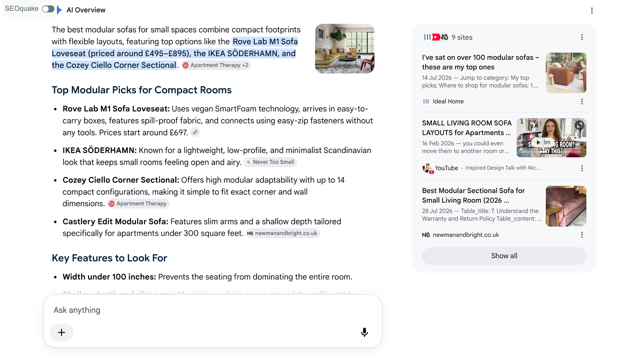621x364 pixels.
Task: Open 'I've sat on over 100 modular sofas' article
Action: (x=480, y=62)
